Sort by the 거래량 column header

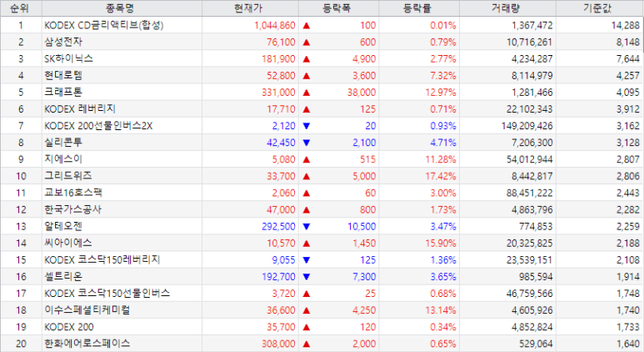[x=507, y=8]
